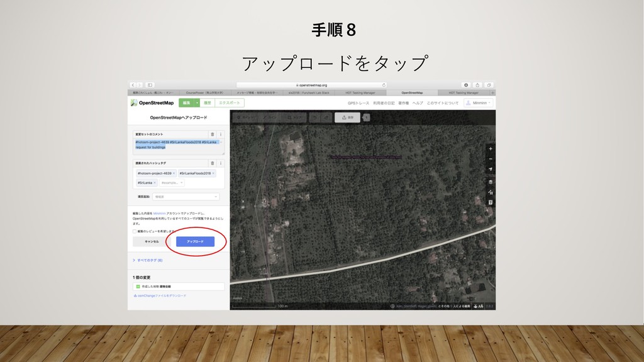Click the export button in the header
The image size is (644, 362).
pyautogui.click(x=229, y=102)
